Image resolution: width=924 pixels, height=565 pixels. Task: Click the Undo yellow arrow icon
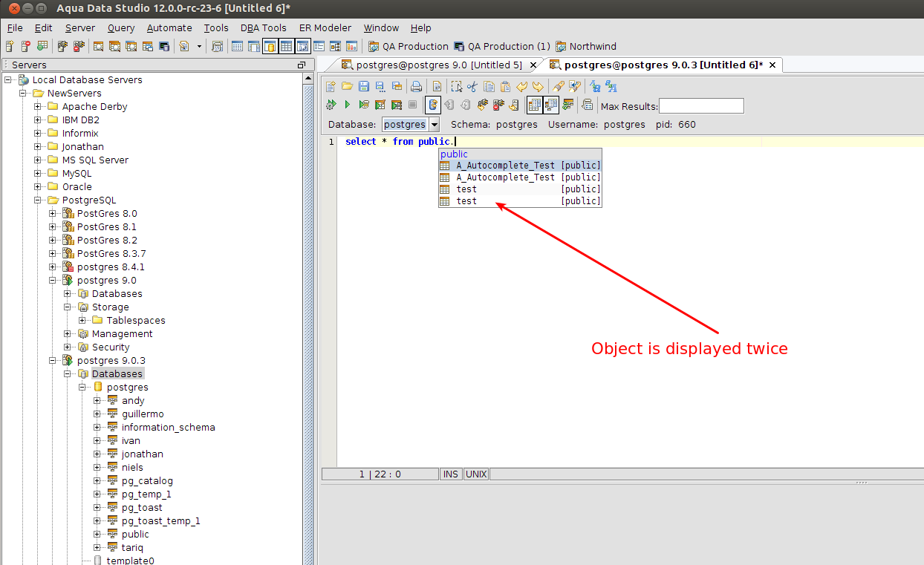point(522,86)
